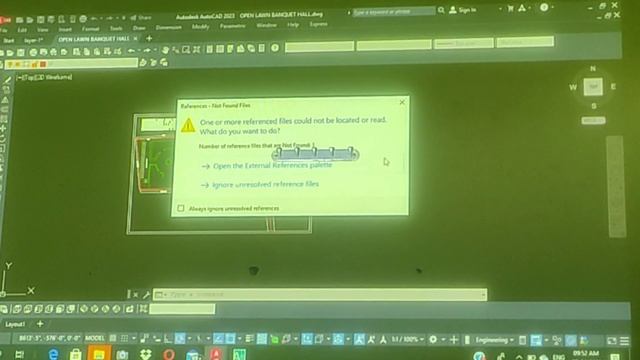Open the Express menu
Viewport: 640px width, 360px height.
pos(318,24)
